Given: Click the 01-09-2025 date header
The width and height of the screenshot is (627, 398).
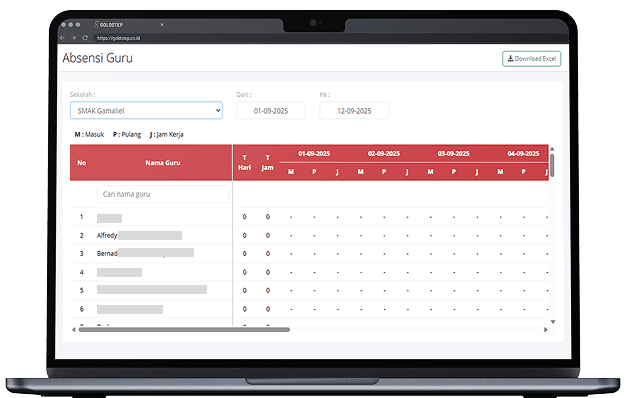Looking at the screenshot, I should click(x=314, y=154).
